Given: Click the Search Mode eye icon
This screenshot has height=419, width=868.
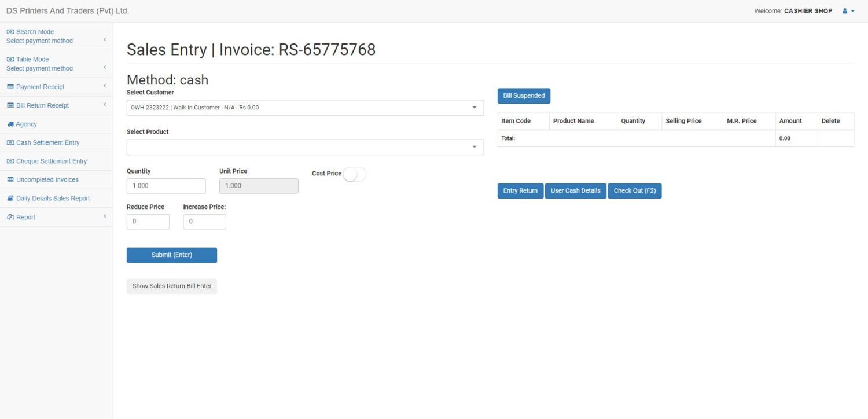Looking at the screenshot, I should pos(9,31).
